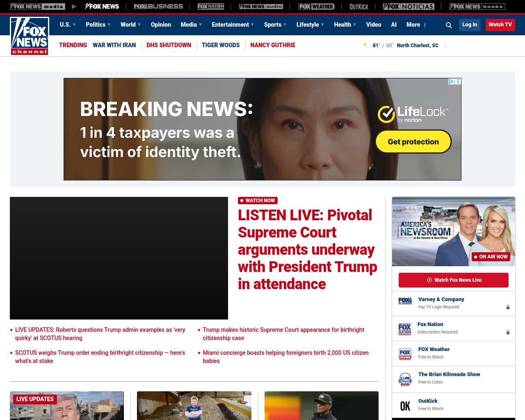Go to Fox Nation network logo
The height and width of the screenshot is (420, 525).
click(211, 7)
